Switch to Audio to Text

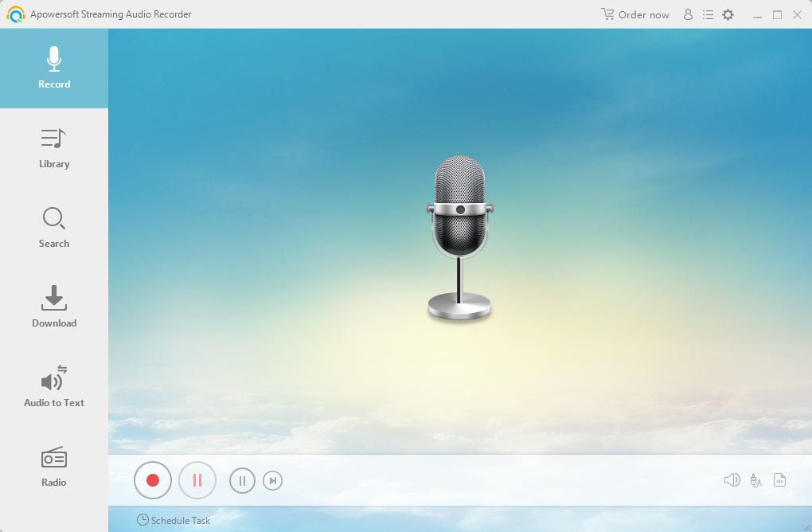click(54, 387)
